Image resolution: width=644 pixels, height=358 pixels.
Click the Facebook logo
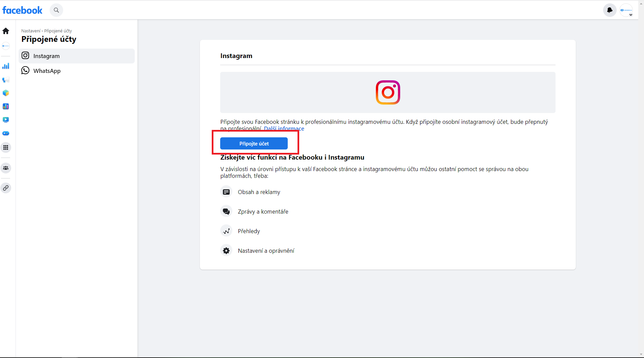pyautogui.click(x=22, y=10)
